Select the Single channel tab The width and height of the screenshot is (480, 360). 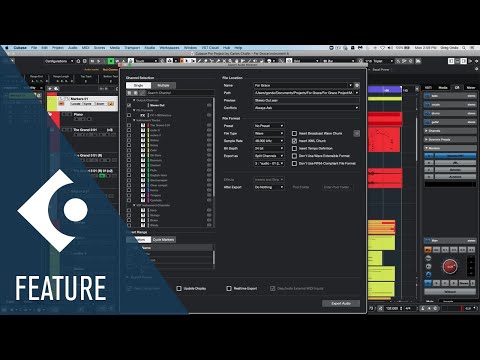click(x=138, y=85)
